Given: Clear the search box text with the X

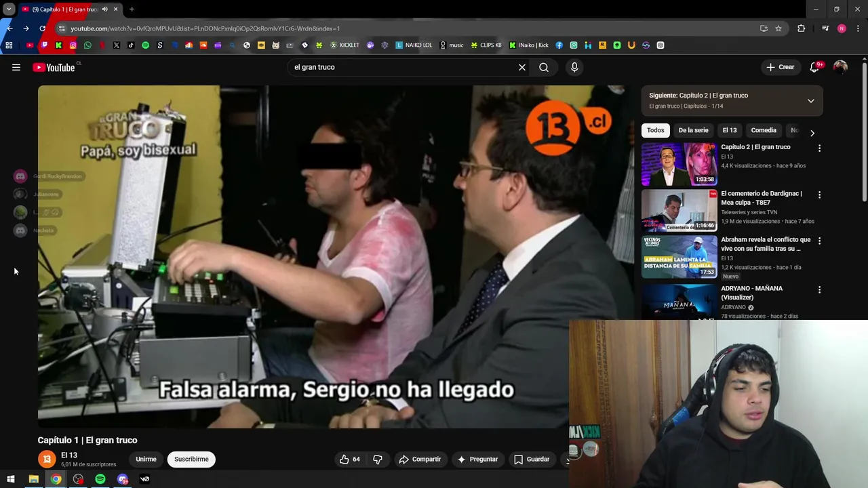Looking at the screenshot, I should click(522, 67).
